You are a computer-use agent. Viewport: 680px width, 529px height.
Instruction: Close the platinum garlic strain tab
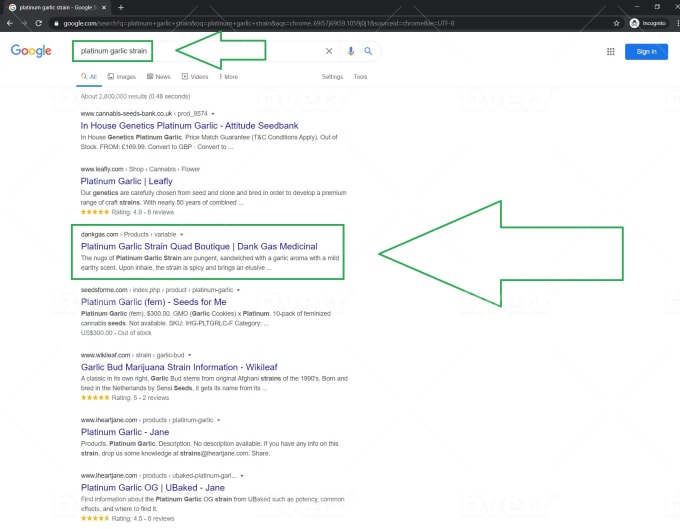click(x=104, y=7)
